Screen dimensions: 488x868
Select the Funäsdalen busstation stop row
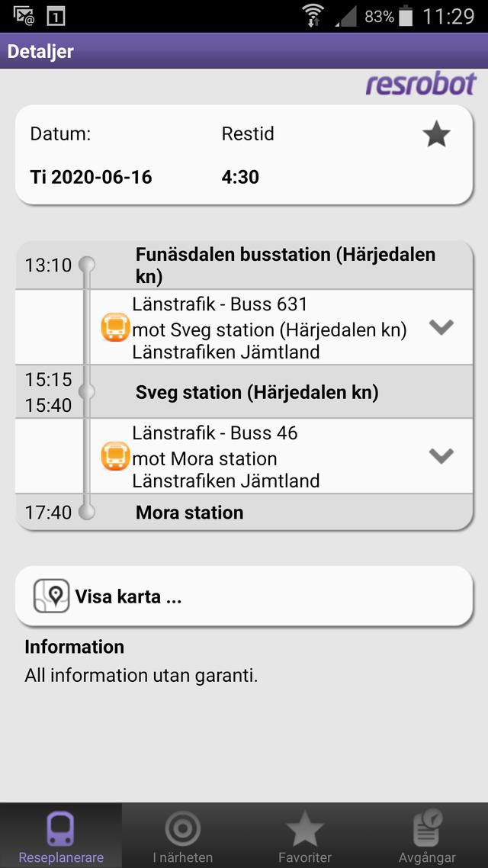tap(285, 265)
